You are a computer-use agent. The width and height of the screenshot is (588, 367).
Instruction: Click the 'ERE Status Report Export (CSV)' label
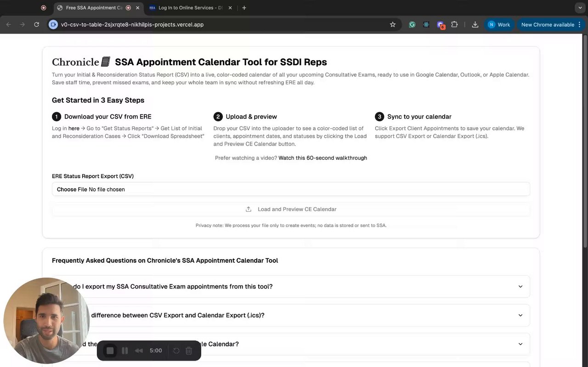coord(93,176)
